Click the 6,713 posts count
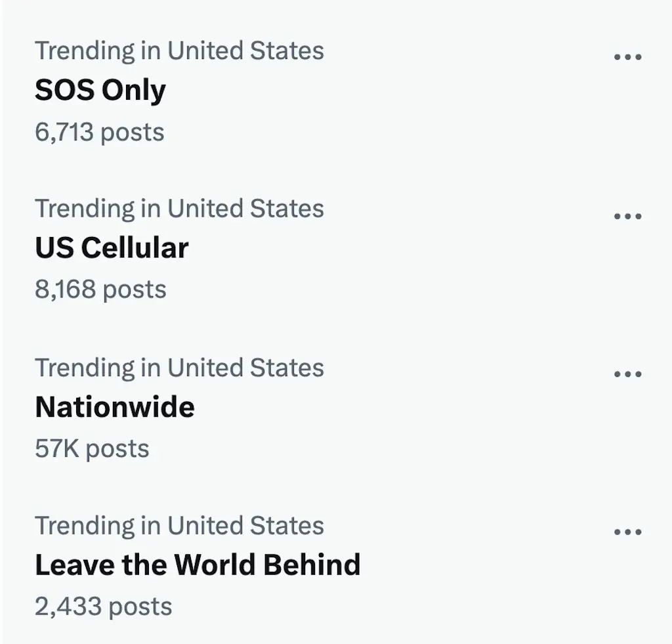This screenshot has height=644, width=672. pyautogui.click(x=100, y=133)
